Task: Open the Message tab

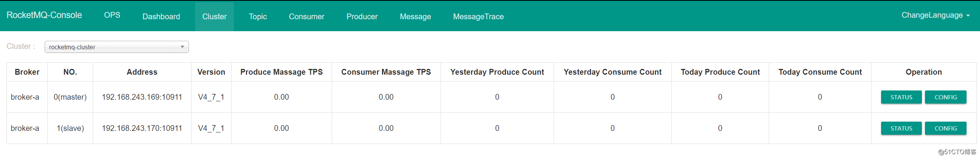Action: coord(416,17)
